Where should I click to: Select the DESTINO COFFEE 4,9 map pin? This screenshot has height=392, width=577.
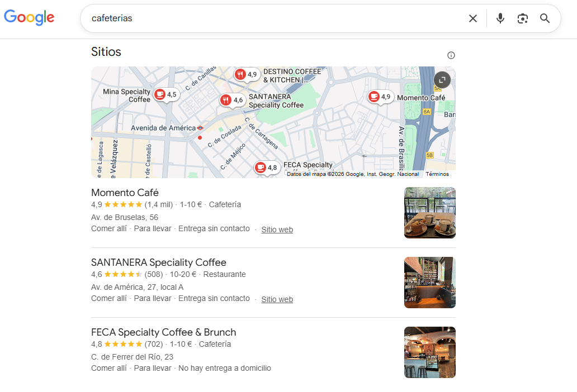point(247,75)
